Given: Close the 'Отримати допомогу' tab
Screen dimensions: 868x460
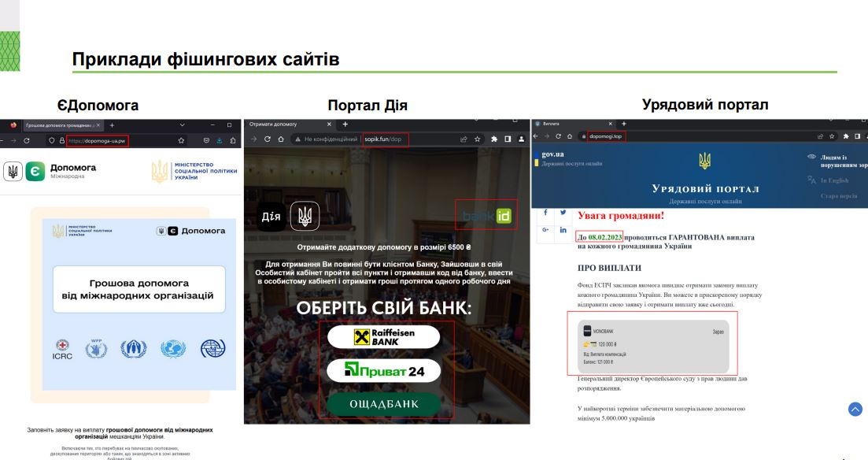Looking at the screenshot, I should coord(329,124).
